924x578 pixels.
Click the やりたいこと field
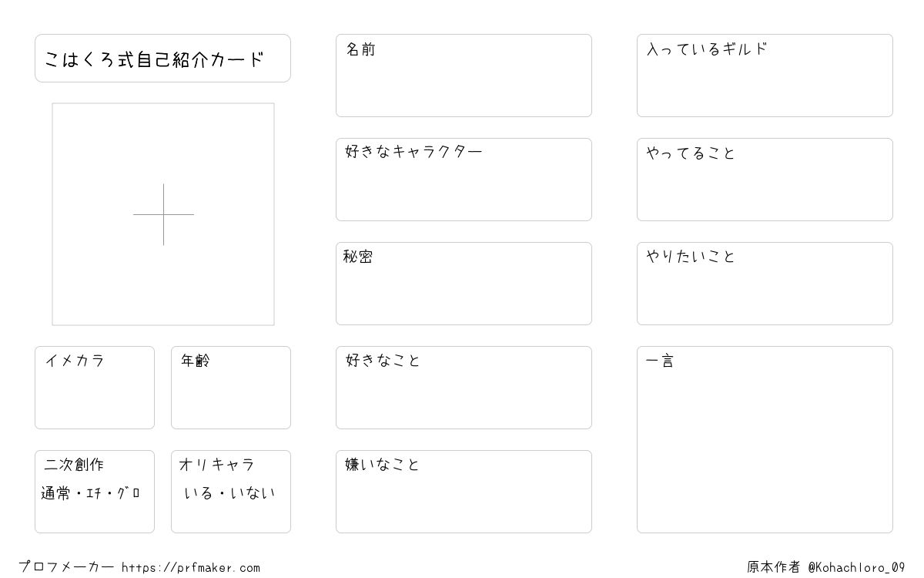click(765, 284)
